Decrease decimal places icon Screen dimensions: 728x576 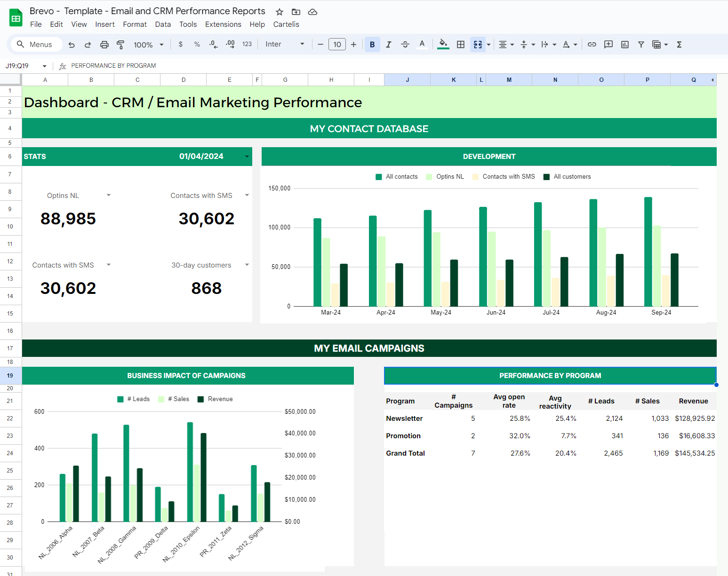click(x=213, y=44)
